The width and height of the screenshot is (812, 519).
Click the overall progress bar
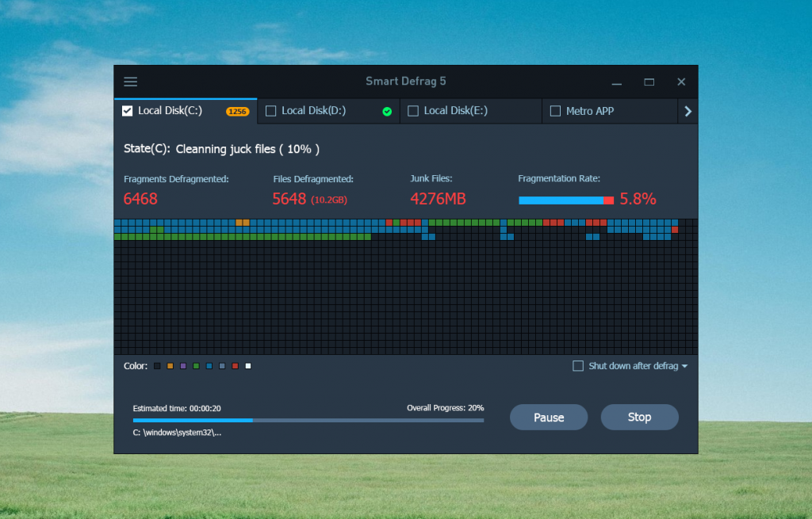308,420
